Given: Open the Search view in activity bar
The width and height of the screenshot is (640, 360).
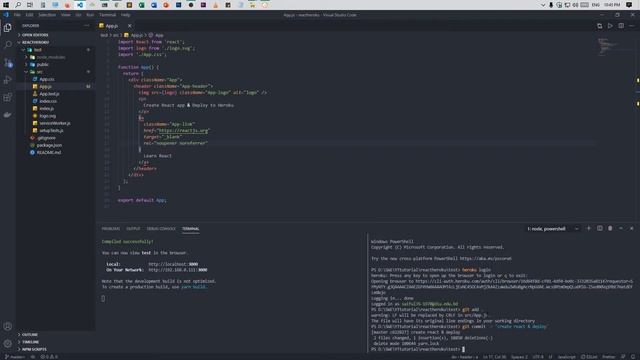Looking at the screenshot, I should (x=8, y=44).
